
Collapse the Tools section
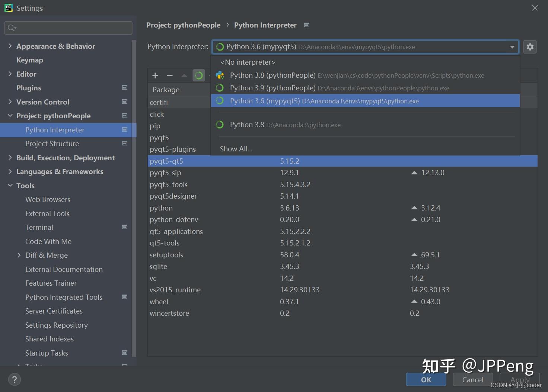tap(10, 185)
